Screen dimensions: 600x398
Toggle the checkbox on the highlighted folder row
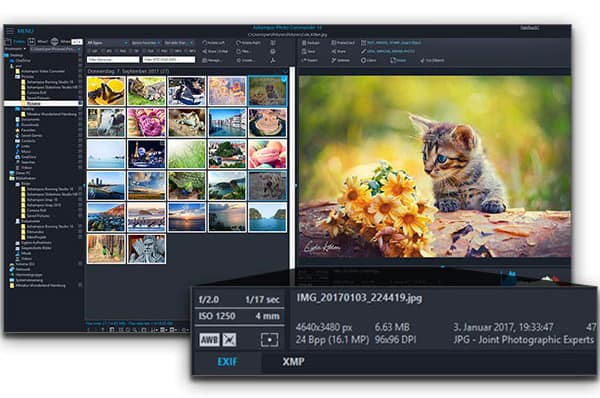tap(80, 103)
